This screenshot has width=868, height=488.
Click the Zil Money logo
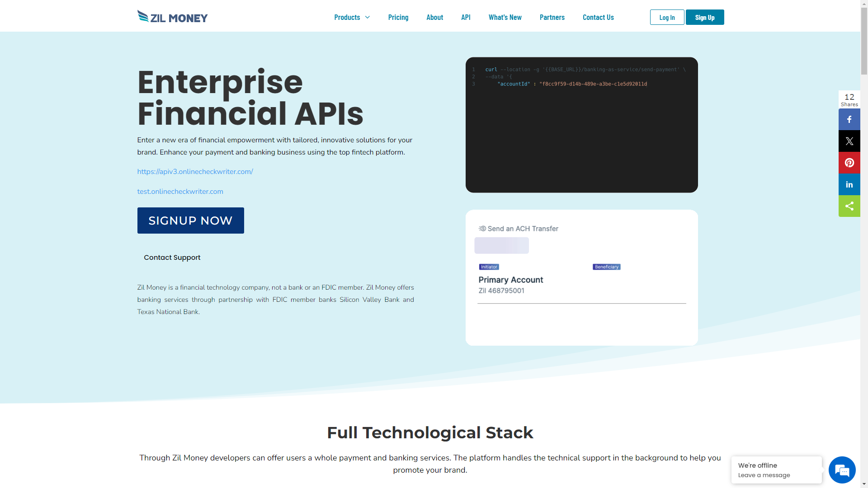(x=172, y=17)
